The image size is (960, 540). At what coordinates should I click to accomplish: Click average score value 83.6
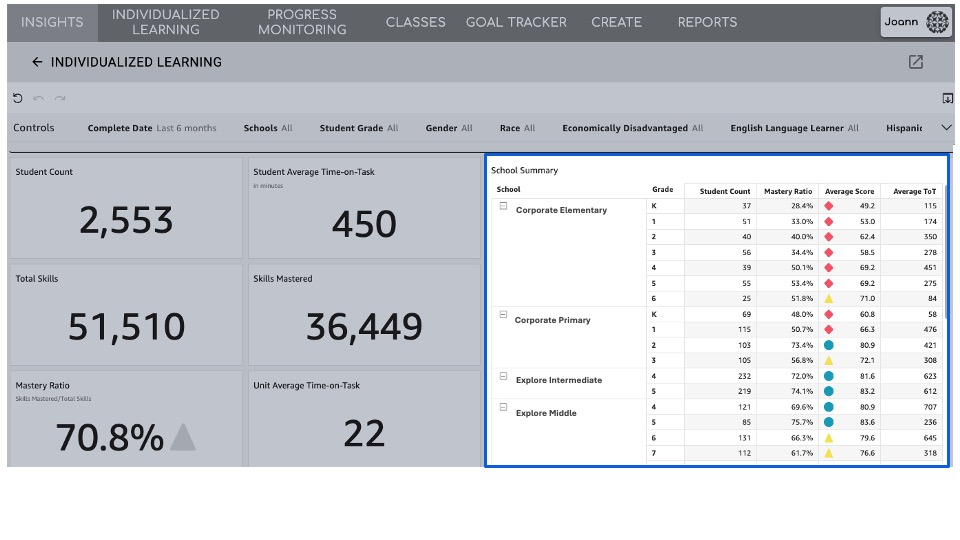867,422
